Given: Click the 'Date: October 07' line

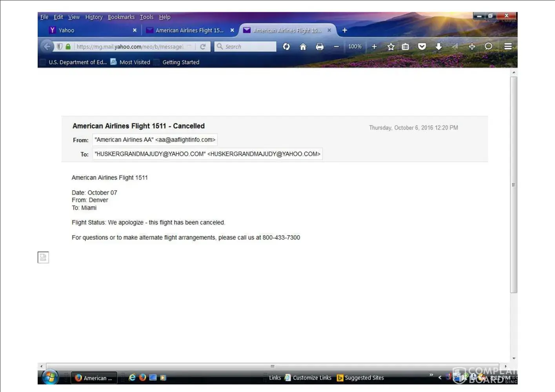Looking at the screenshot, I should click(95, 193).
